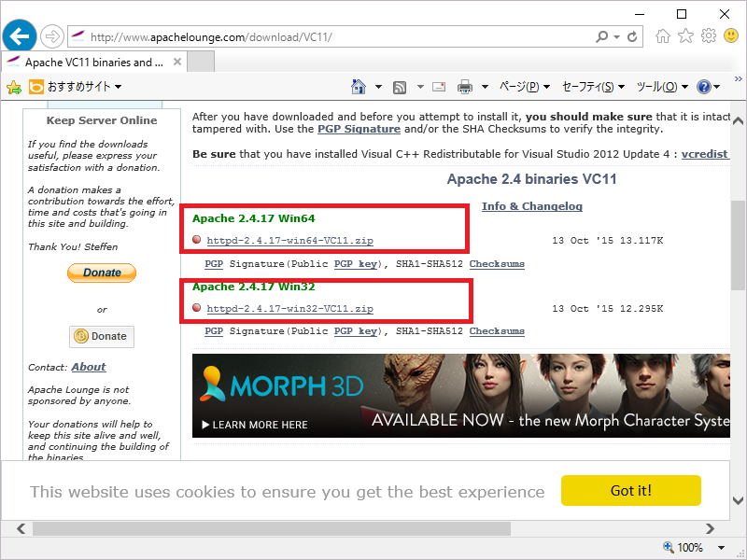This screenshot has height=560, width=747.
Task: Open the セーフティ(S) menu
Action: pyautogui.click(x=593, y=87)
